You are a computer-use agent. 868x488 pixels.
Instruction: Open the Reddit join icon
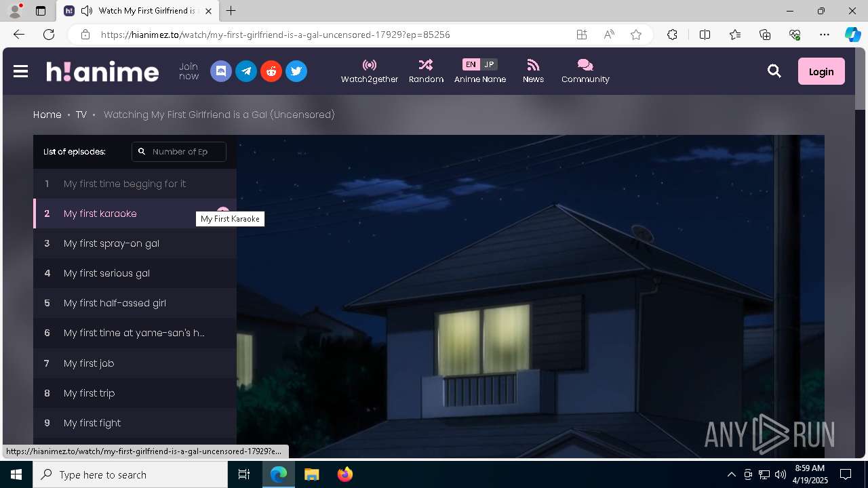click(271, 71)
